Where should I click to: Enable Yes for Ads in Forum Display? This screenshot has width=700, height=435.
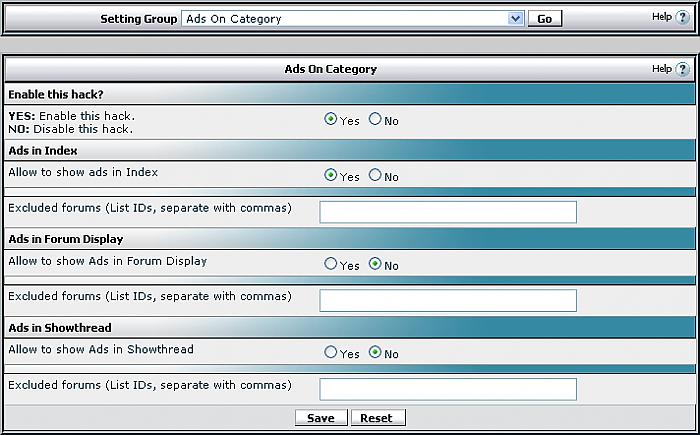(331, 265)
